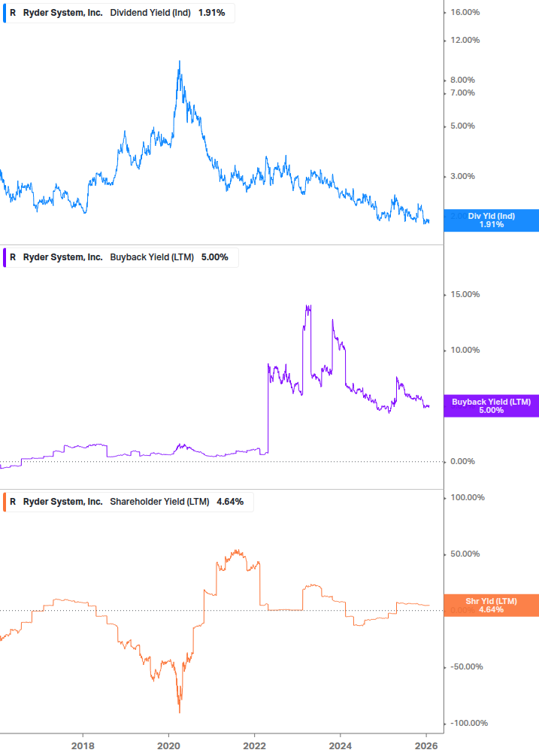Screen dimensions: 539x756
Task: Click the Shareholder Yield (LTM) legend label
Action: tap(159, 502)
